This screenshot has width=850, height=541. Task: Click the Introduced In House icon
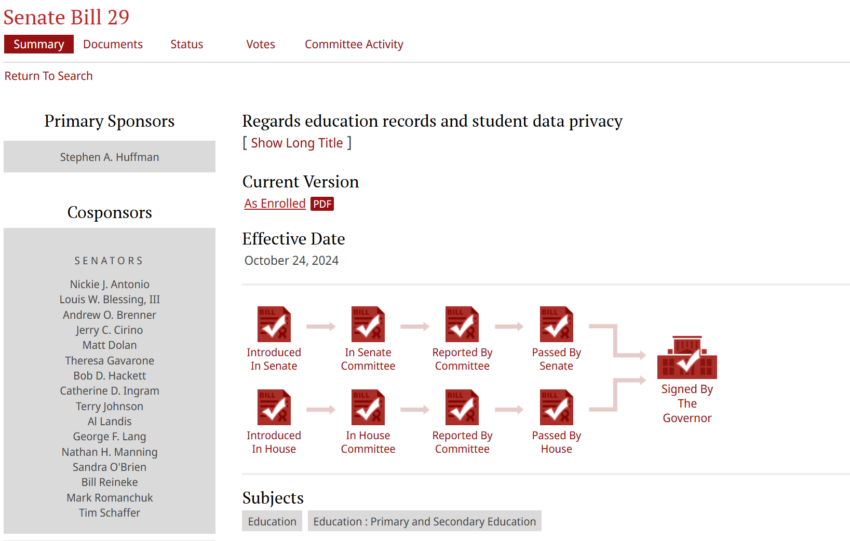point(274,408)
